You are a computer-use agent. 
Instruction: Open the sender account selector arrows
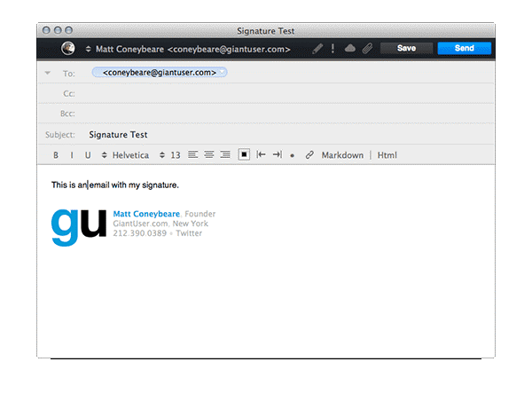(88, 49)
